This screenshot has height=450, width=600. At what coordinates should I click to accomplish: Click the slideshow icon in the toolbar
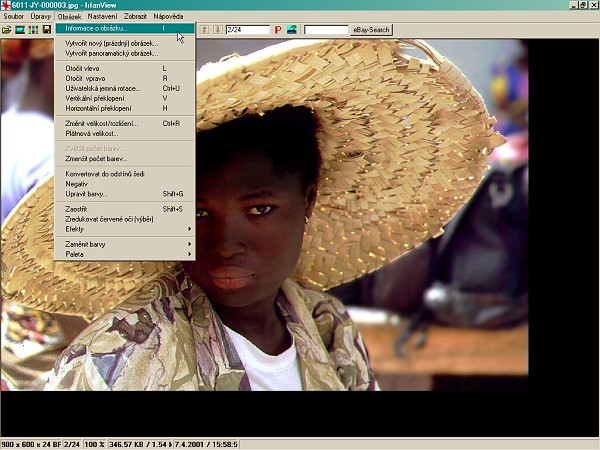tap(20, 30)
